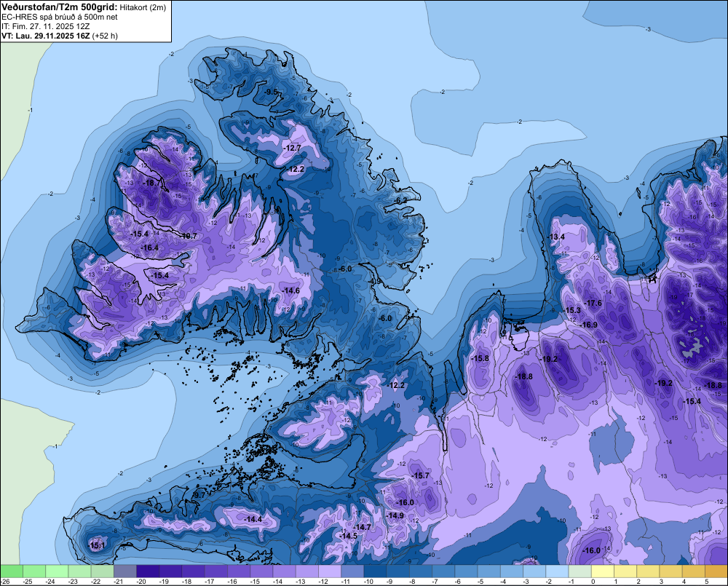Click the -15.7 temperature value on the map

(421, 475)
